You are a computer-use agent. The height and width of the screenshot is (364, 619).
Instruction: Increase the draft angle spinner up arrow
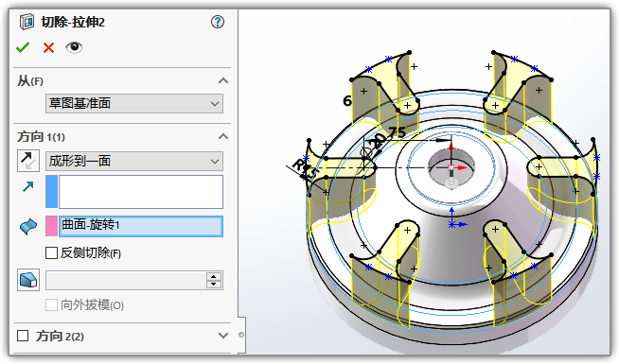coord(214,276)
